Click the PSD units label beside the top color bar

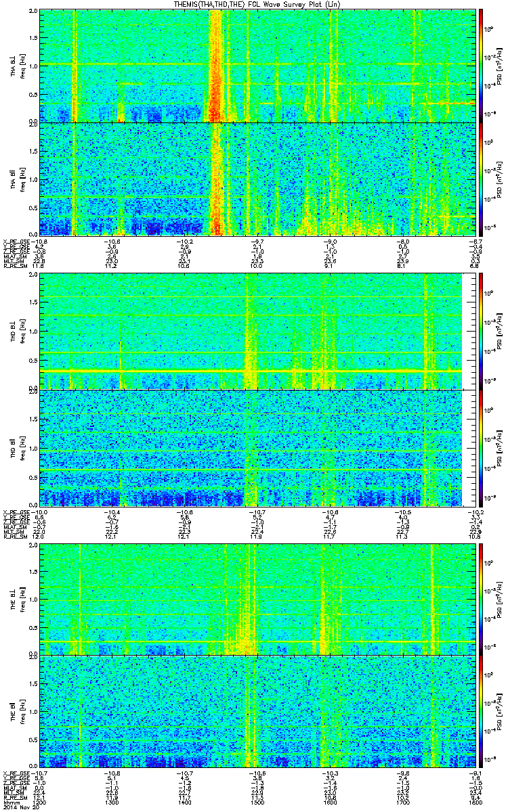[x=499, y=65]
